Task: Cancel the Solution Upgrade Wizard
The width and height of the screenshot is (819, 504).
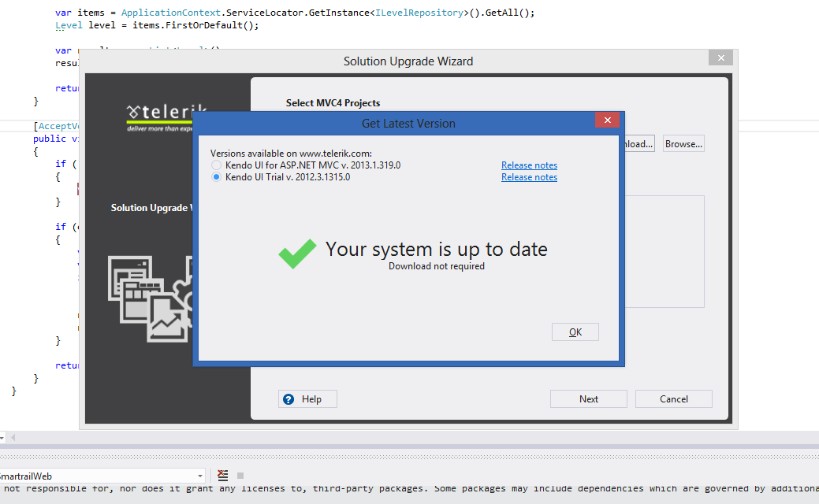Action: (674, 399)
